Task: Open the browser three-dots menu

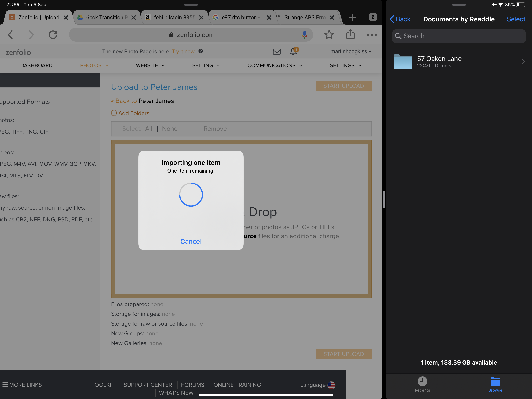Action: (372, 35)
